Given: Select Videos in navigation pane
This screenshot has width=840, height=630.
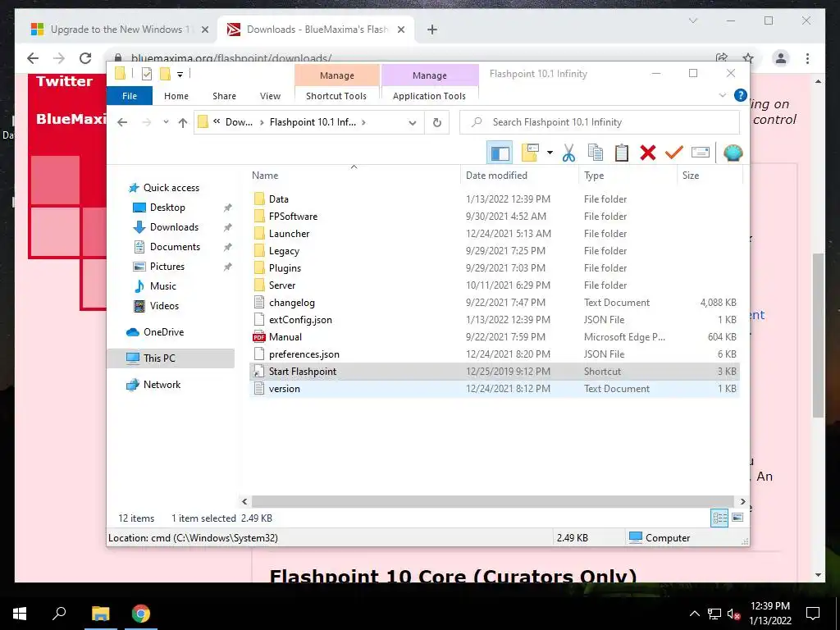Looking at the screenshot, I should 164,306.
